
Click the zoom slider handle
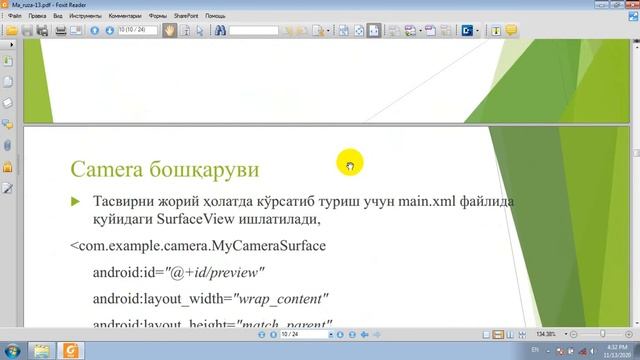coord(602,334)
